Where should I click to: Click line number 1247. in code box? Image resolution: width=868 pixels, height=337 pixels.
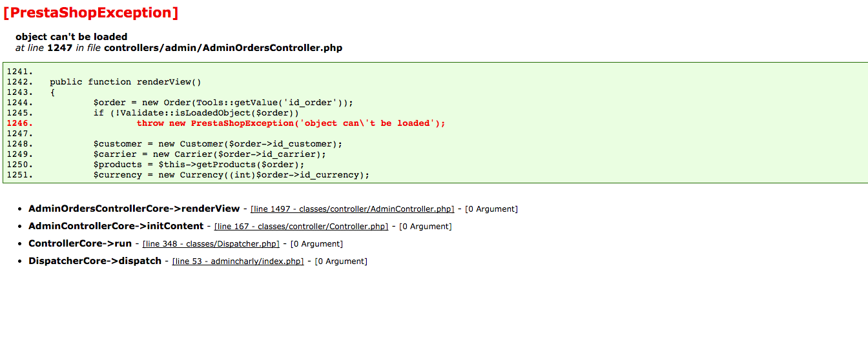point(20,134)
